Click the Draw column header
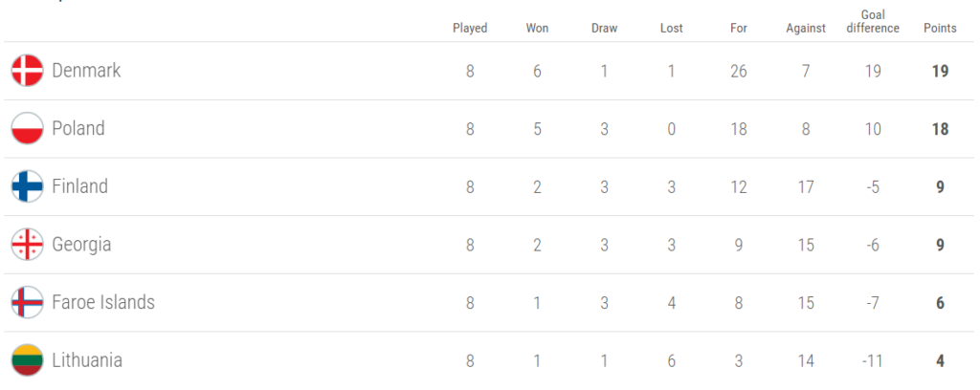Viewport: 980px width, 390px height. click(604, 29)
